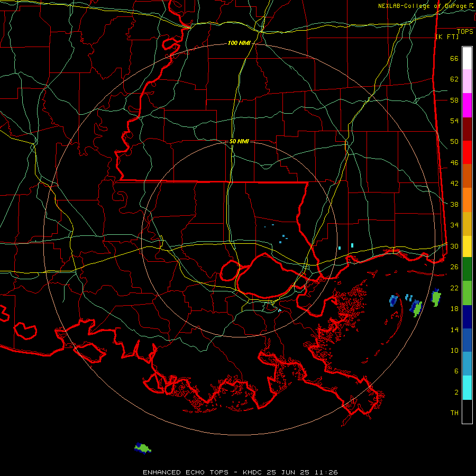Select the dark green legend band

[467, 269]
